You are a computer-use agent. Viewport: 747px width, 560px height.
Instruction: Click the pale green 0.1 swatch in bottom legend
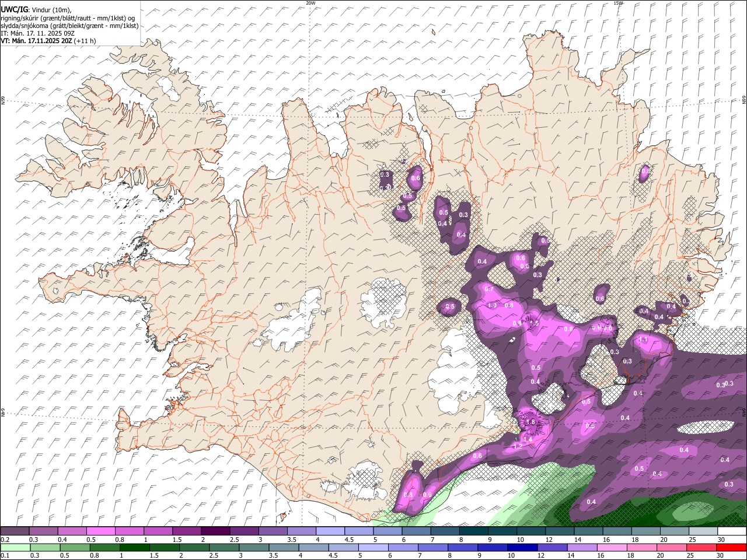click(15, 548)
